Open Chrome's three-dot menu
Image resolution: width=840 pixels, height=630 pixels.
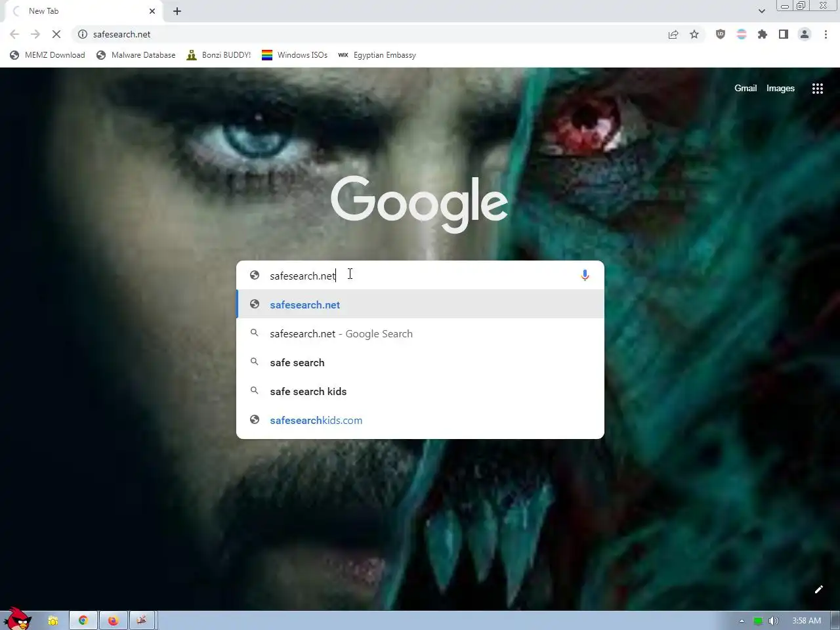click(826, 34)
